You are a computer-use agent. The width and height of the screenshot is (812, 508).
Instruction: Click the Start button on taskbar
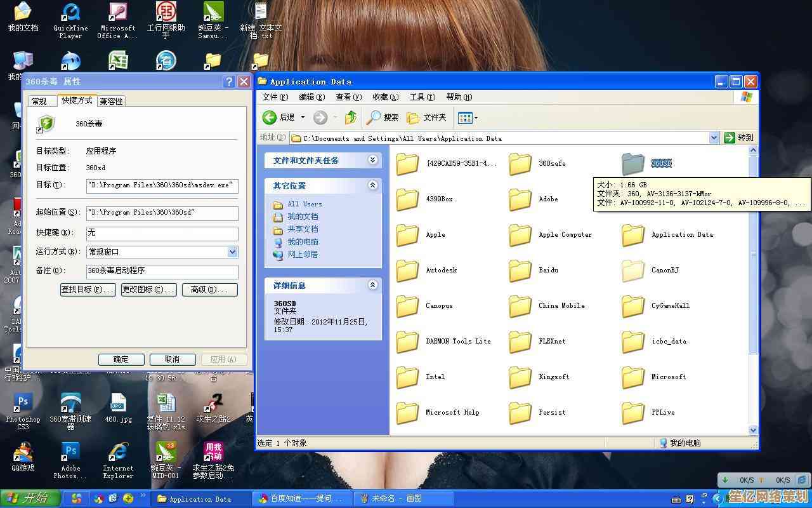pyautogui.click(x=30, y=498)
